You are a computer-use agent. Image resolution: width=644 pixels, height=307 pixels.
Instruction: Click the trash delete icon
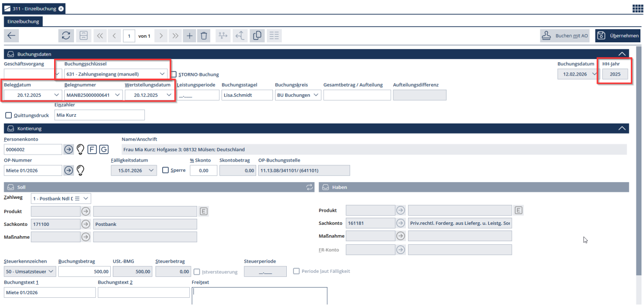click(204, 36)
